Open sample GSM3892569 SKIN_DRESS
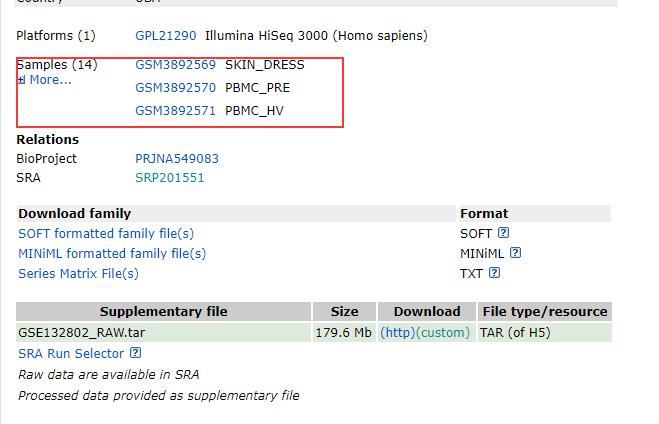Image resolution: width=659 pixels, height=424 pixels. point(175,65)
